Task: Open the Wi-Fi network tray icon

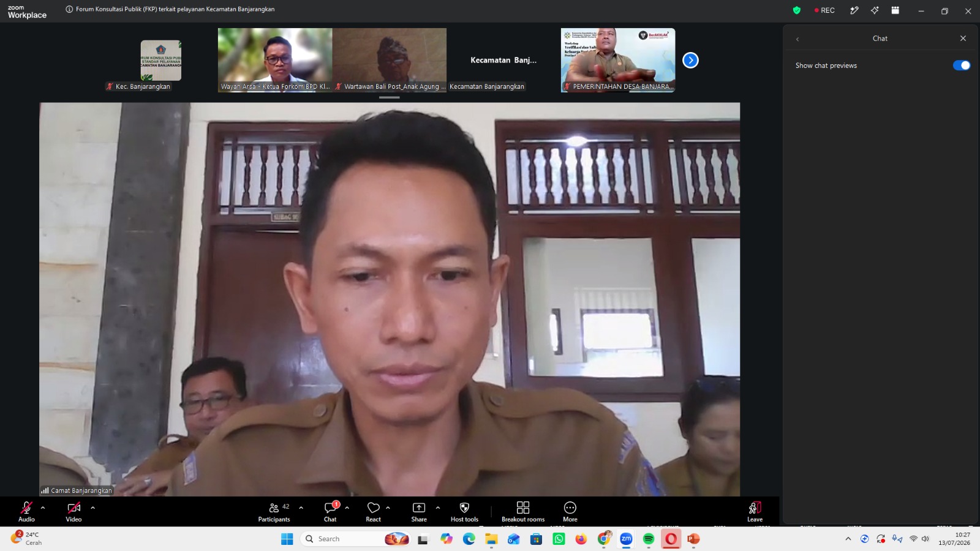Action: pyautogui.click(x=913, y=539)
